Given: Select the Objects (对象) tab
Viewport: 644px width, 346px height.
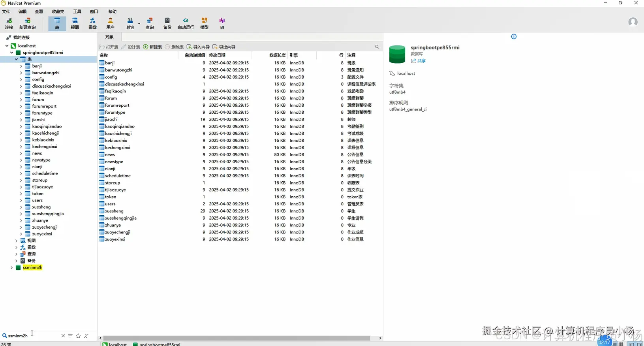Looking at the screenshot, I should 109,37.
